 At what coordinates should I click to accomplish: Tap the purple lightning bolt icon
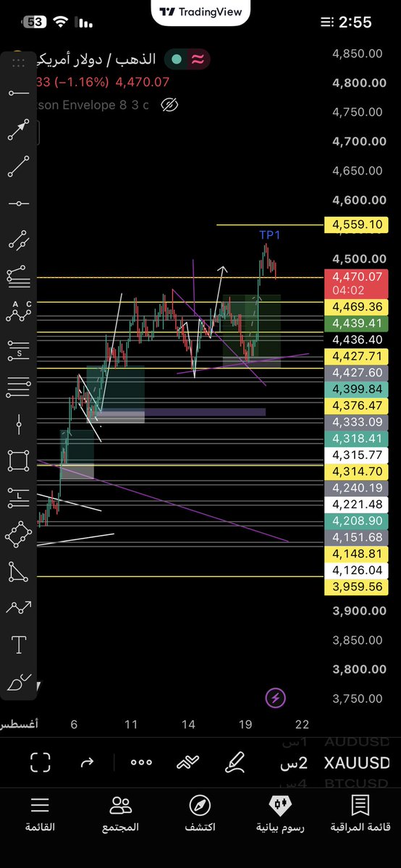pyautogui.click(x=275, y=698)
